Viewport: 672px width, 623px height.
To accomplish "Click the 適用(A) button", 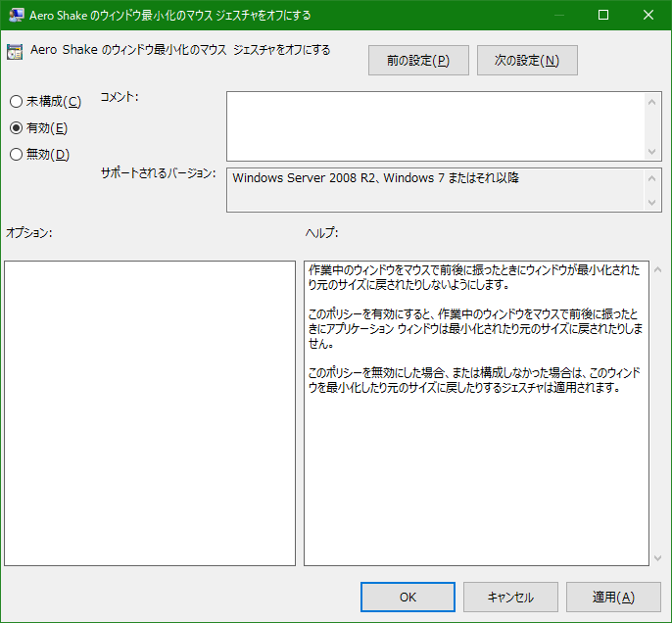I will [613, 597].
